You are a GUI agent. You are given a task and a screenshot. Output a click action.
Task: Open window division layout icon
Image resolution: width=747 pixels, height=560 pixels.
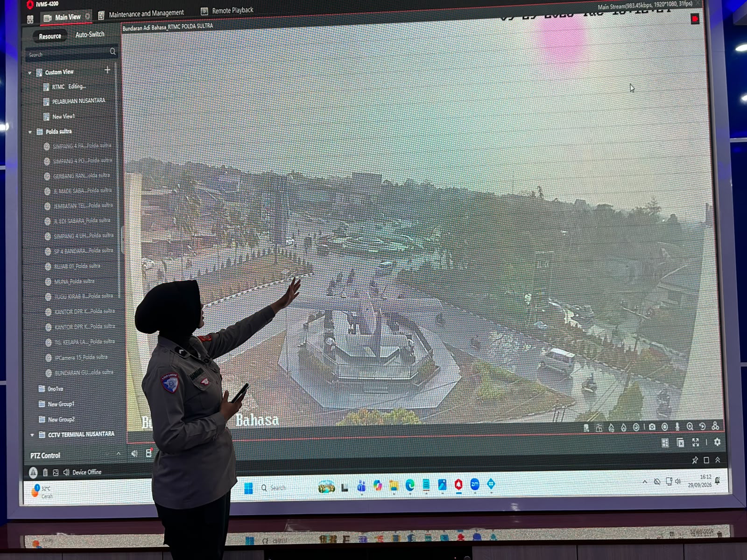pos(665,443)
